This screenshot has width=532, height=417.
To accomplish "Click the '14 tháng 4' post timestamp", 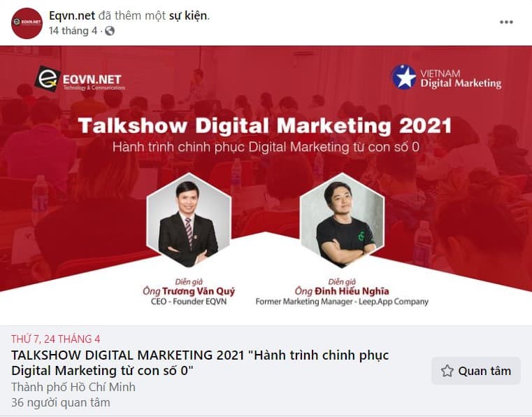I will pyautogui.click(x=73, y=31).
